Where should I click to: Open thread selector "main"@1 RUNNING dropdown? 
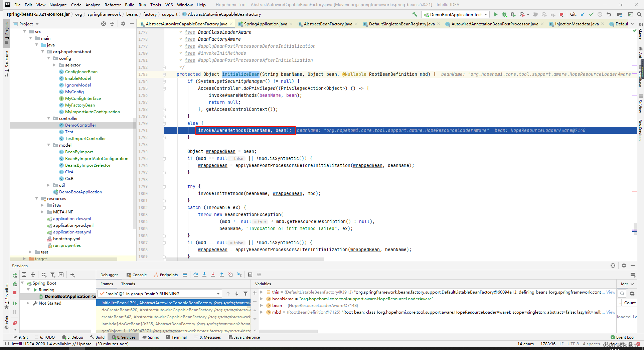pos(160,294)
